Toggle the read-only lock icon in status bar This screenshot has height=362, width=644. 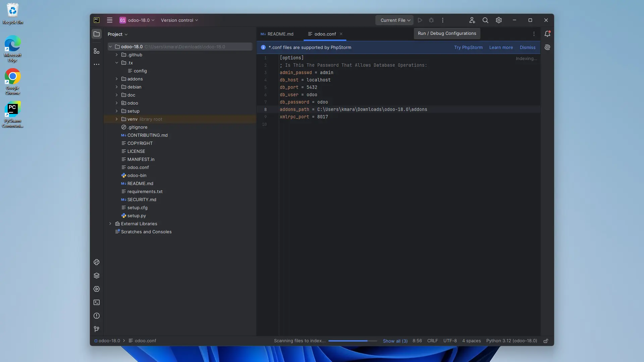(x=546, y=341)
